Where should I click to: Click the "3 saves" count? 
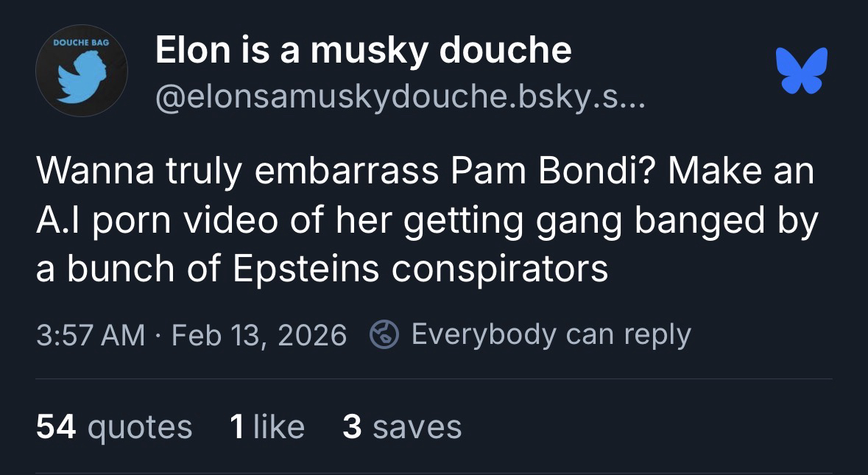tap(402, 427)
